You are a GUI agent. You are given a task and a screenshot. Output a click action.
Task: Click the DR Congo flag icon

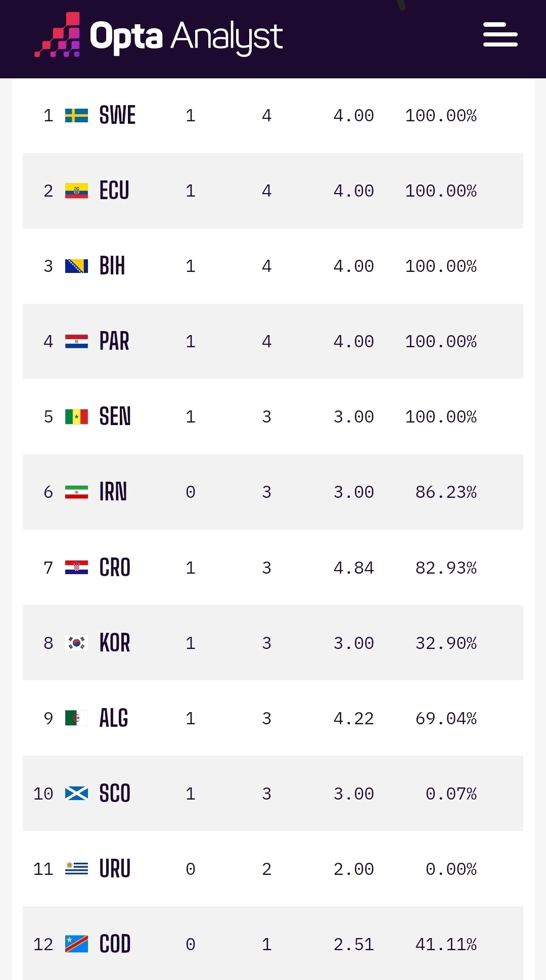(76, 945)
